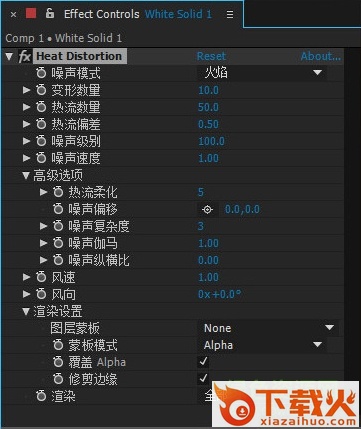Screen dimensions: 361x429
Task: Click the 变形数量 value 10.0
Action: pos(209,90)
